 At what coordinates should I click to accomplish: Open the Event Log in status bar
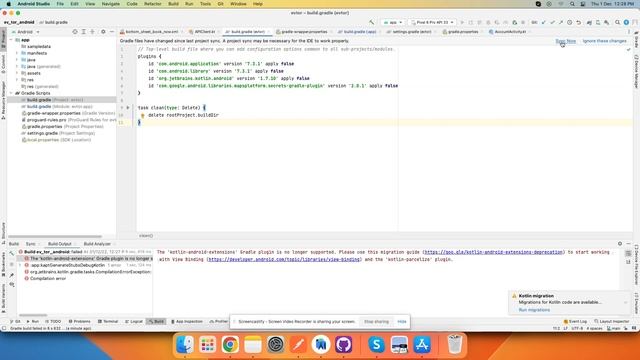[575, 322]
